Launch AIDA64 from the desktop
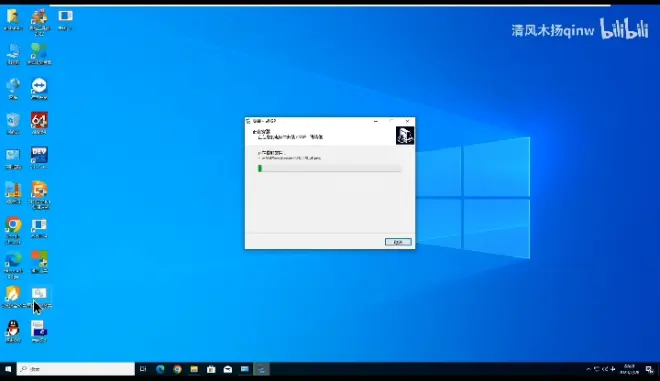This screenshot has height=381, width=660. pyautogui.click(x=39, y=123)
